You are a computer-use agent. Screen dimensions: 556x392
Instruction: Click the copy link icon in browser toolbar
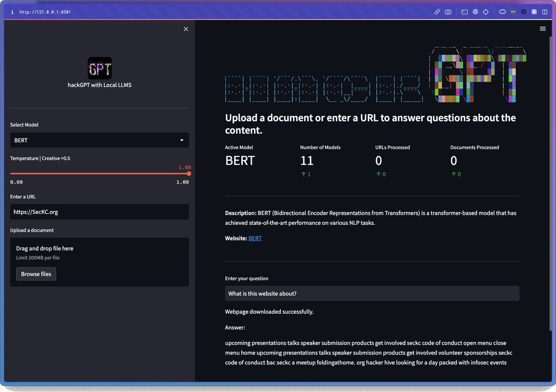(x=437, y=12)
